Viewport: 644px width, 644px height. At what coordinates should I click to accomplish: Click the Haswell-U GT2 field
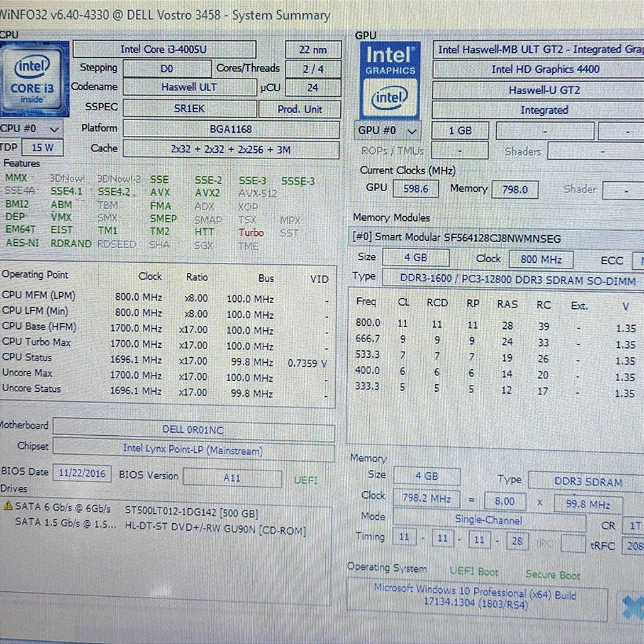click(538, 90)
